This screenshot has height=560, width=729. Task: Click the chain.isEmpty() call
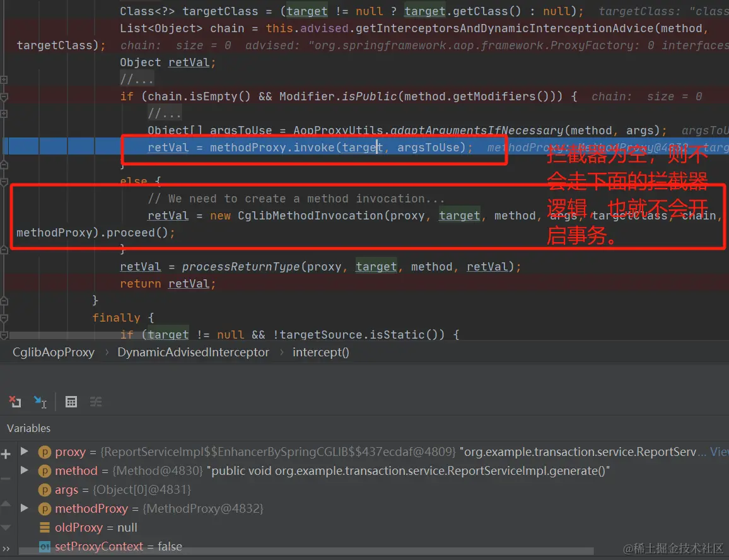pyautogui.click(x=199, y=96)
